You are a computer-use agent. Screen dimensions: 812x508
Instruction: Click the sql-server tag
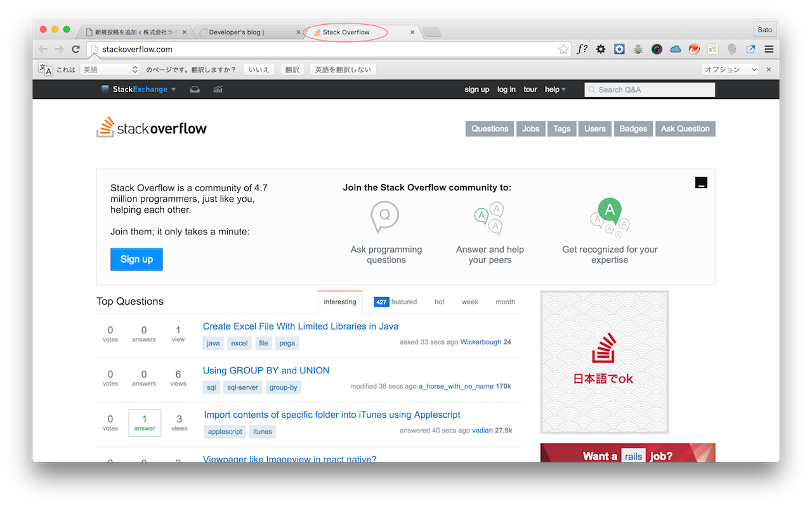243,387
